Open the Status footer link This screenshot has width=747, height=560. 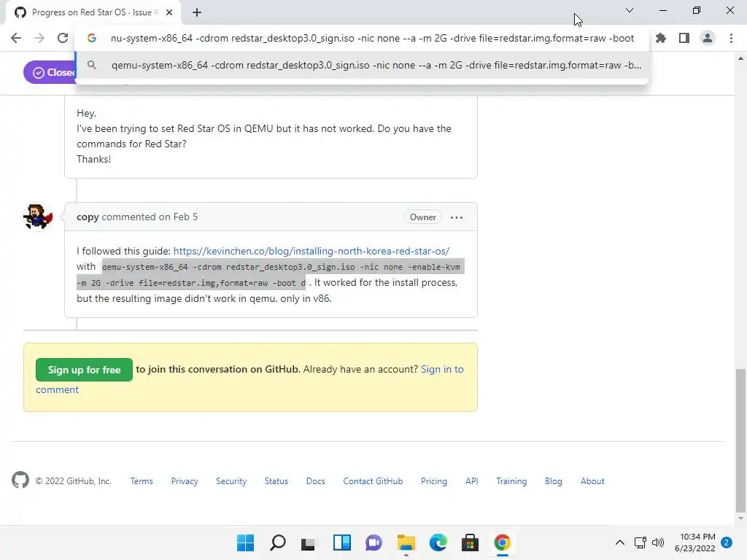(x=276, y=481)
